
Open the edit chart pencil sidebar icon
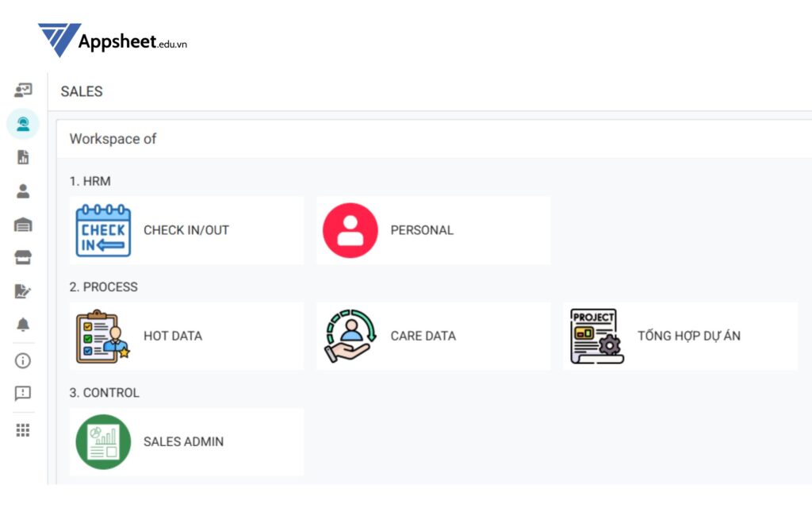(x=23, y=291)
